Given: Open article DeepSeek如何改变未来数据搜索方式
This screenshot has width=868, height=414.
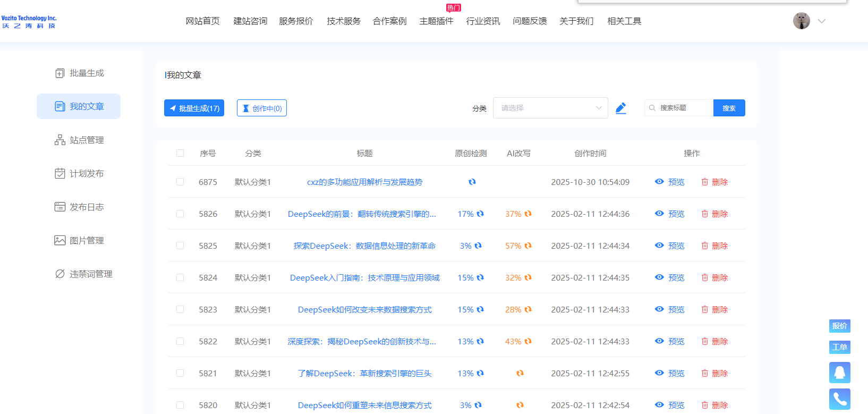Looking at the screenshot, I should tap(364, 309).
